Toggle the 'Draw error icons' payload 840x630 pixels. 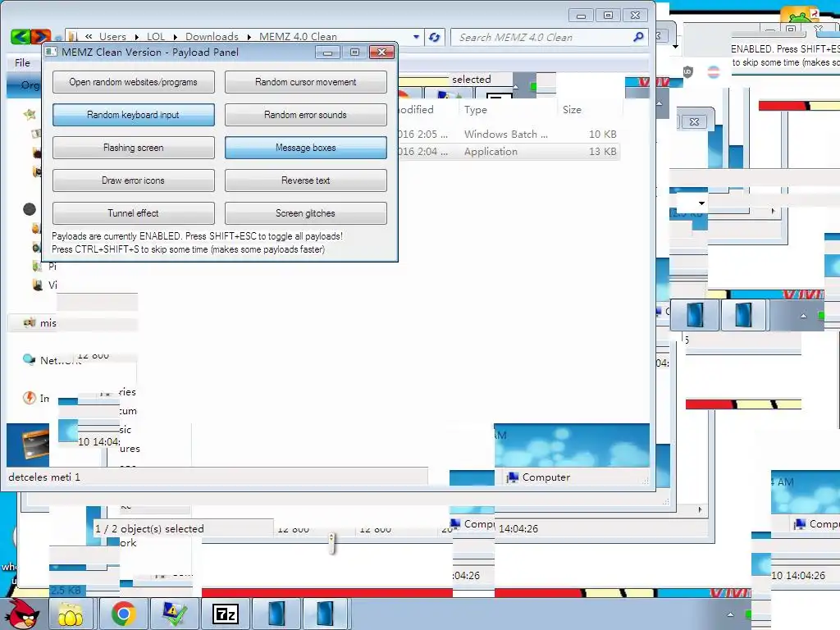(134, 180)
